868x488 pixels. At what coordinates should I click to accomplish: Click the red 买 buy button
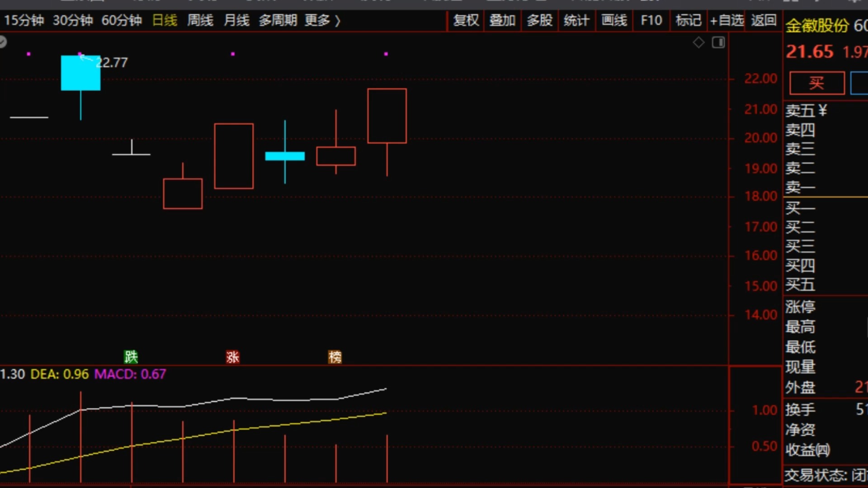pyautogui.click(x=817, y=83)
